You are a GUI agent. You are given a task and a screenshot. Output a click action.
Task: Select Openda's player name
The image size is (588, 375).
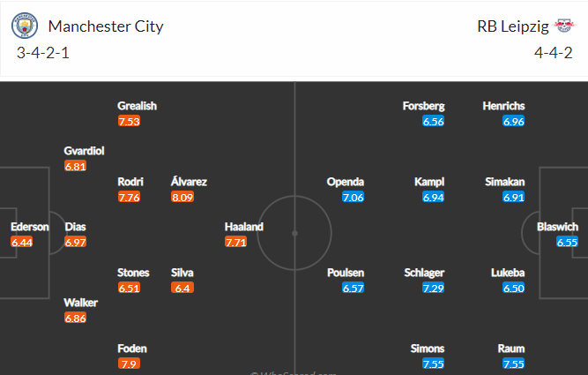[345, 182]
